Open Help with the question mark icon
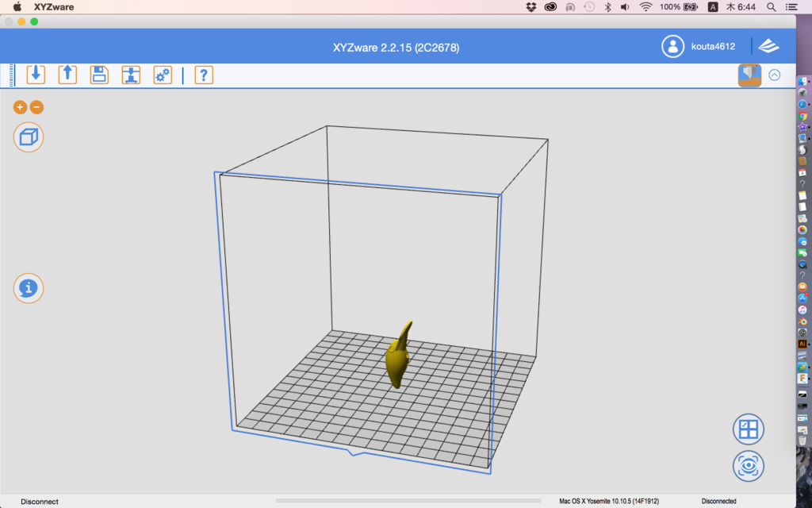The image size is (812, 508). (x=204, y=75)
